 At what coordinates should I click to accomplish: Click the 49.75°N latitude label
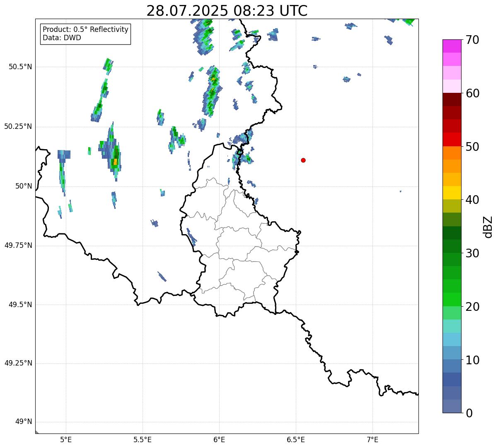coord(18,245)
